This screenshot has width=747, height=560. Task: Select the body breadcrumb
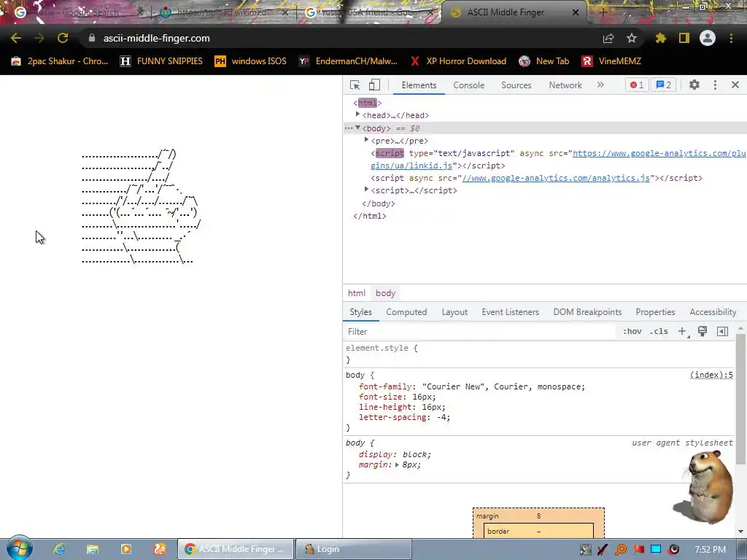point(385,293)
